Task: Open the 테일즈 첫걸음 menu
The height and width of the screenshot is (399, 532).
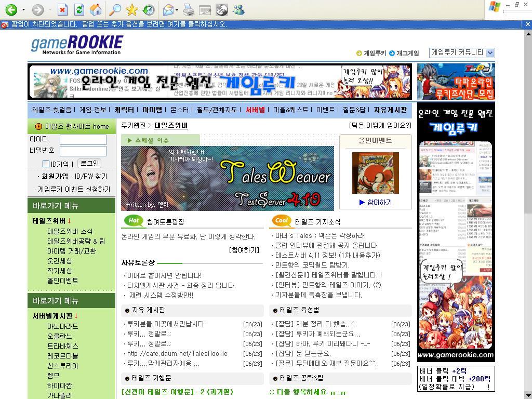Action: (51, 110)
